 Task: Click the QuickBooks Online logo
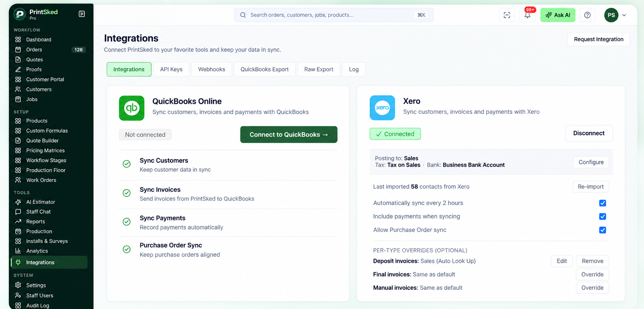tap(132, 108)
